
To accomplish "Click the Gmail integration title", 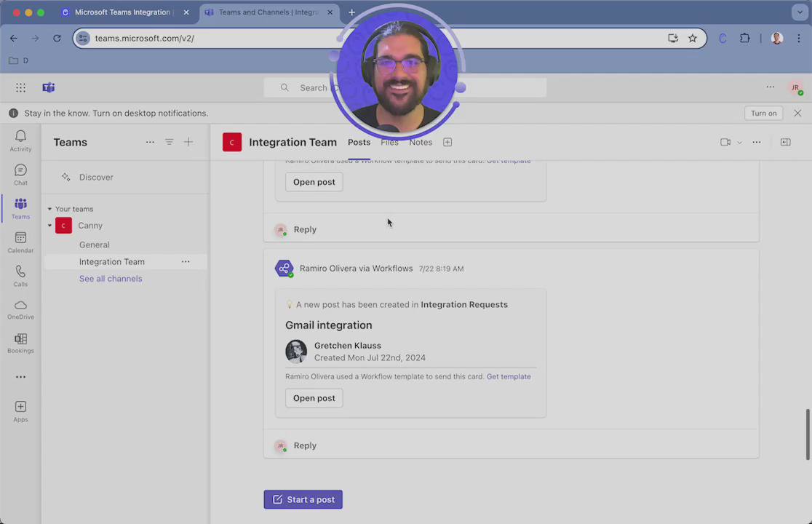I will point(328,325).
